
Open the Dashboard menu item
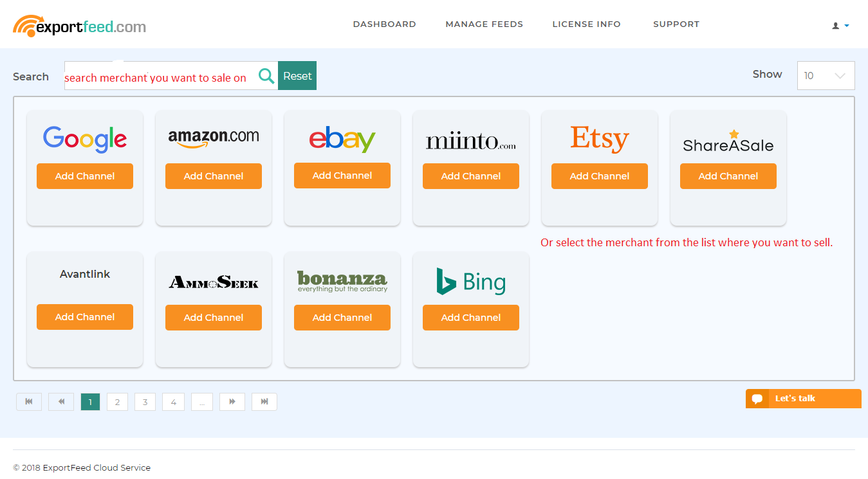point(384,24)
